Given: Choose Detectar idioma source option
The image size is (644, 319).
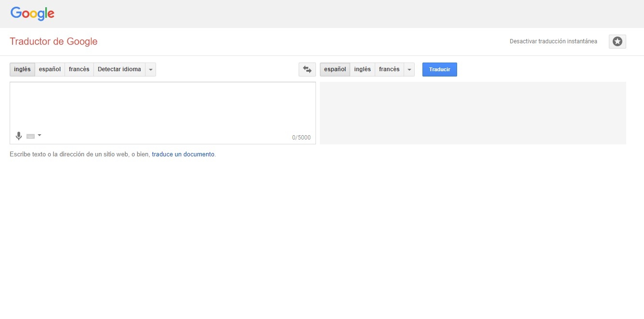Looking at the screenshot, I should pyautogui.click(x=119, y=69).
